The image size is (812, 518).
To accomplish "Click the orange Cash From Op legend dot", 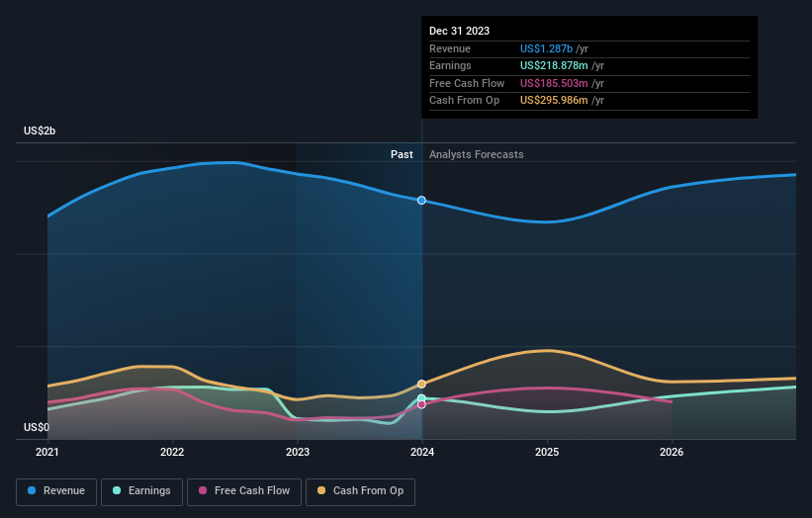I will tap(321, 490).
